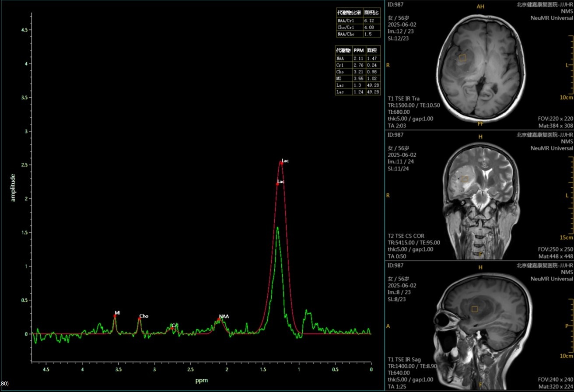Click the Cr peak marker near 2.76 ppm
The image size is (574, 392).
tap(172, 326)
